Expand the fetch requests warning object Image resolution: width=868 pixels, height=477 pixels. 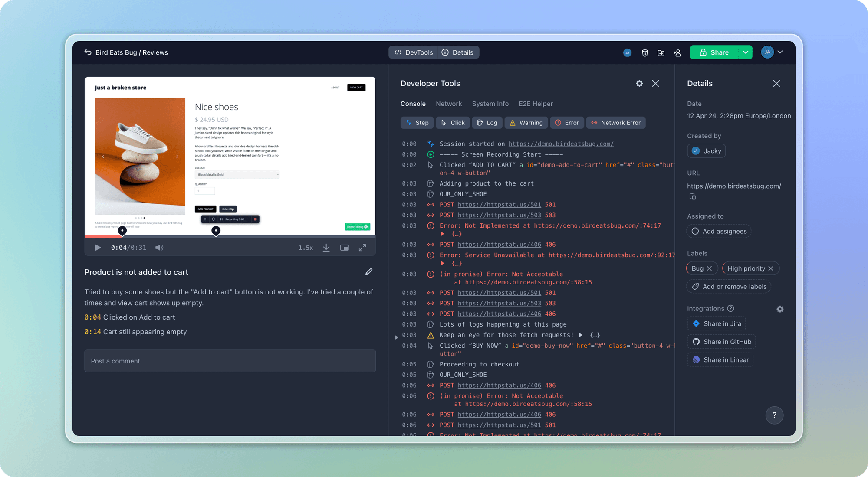(581, 335)
